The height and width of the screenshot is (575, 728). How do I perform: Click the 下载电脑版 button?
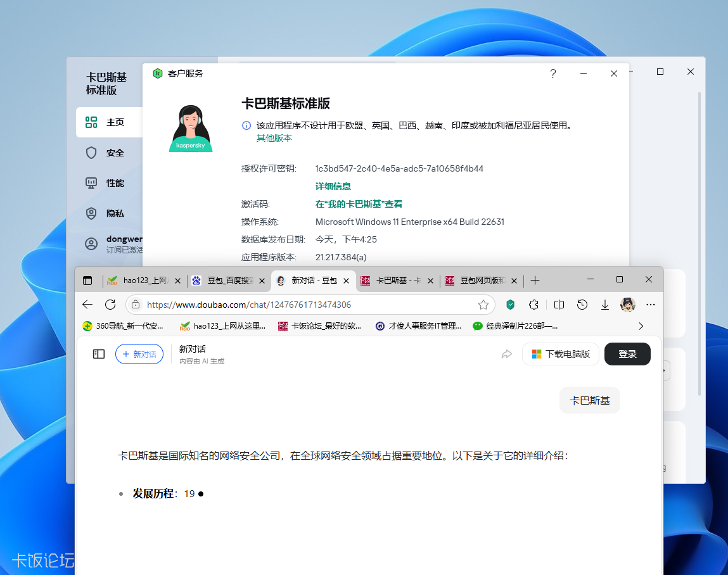point(560,354)
